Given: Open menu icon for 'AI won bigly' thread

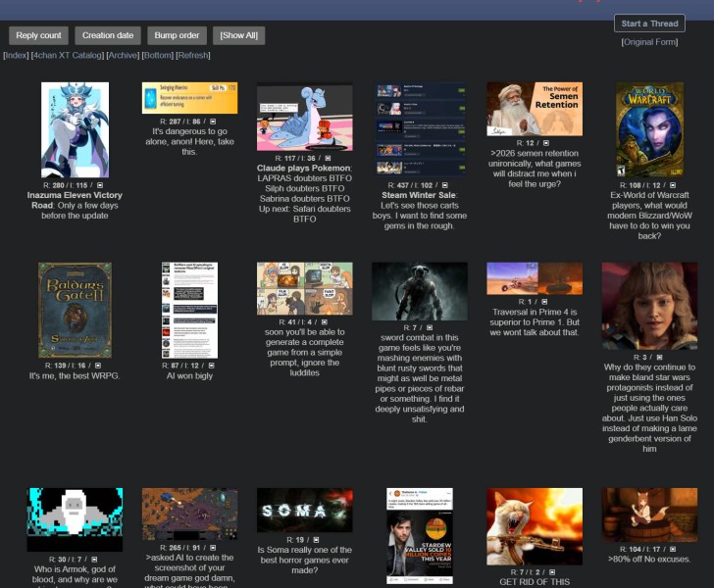Looking at the screenshot, I should pos(211,366).
